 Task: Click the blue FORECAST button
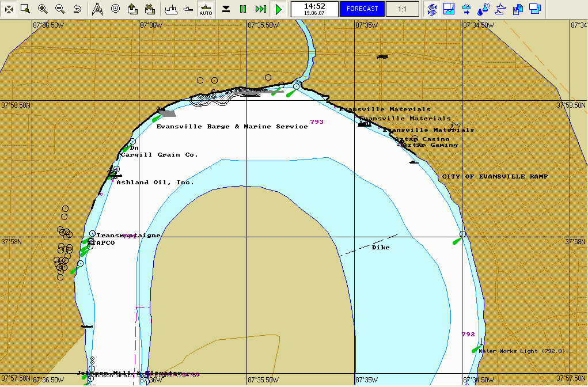coord(362,9)
